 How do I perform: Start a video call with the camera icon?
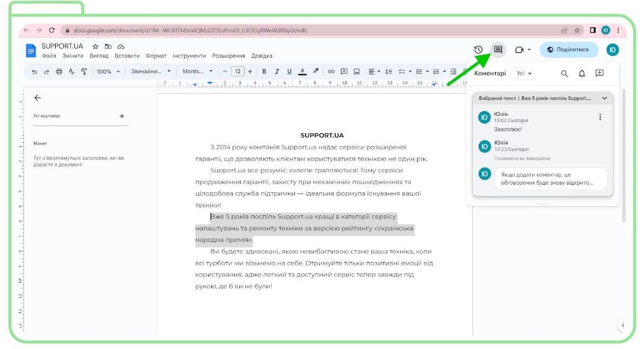520,50
